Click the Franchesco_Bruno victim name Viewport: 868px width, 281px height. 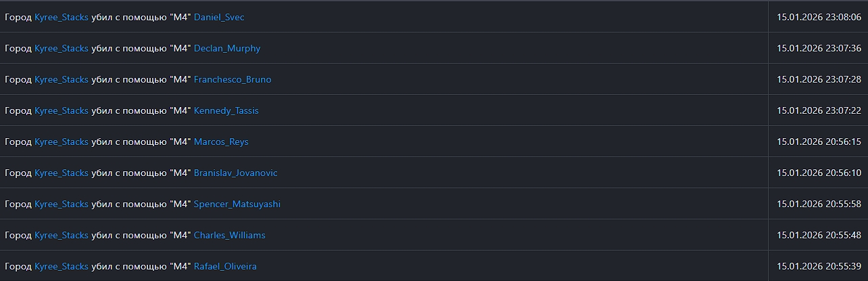tap(232, 80)
